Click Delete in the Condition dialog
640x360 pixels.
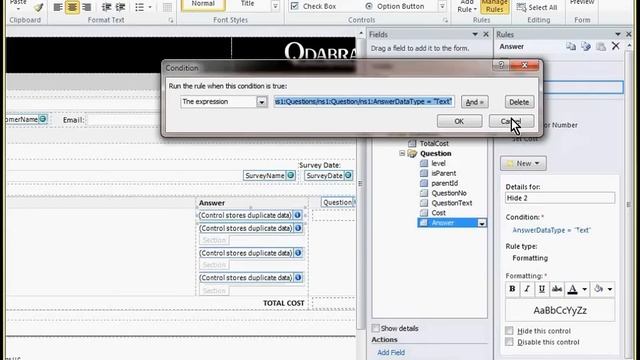(519, 102)
